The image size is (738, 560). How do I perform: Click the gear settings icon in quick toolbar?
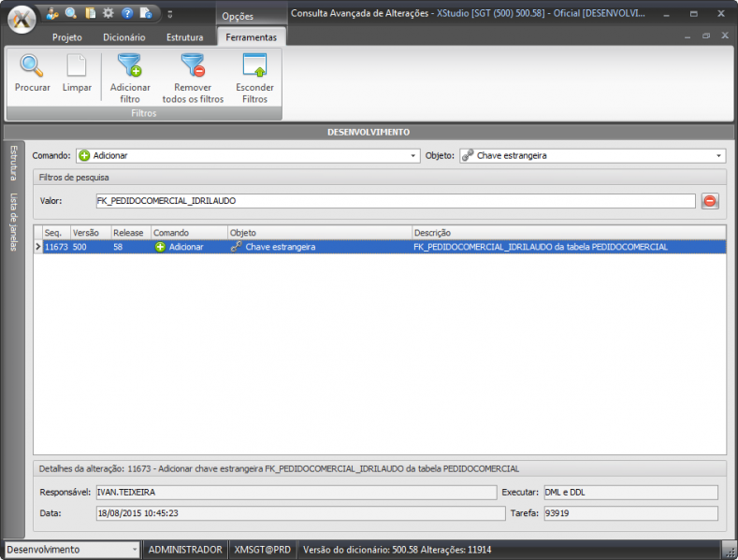point(109,13)
